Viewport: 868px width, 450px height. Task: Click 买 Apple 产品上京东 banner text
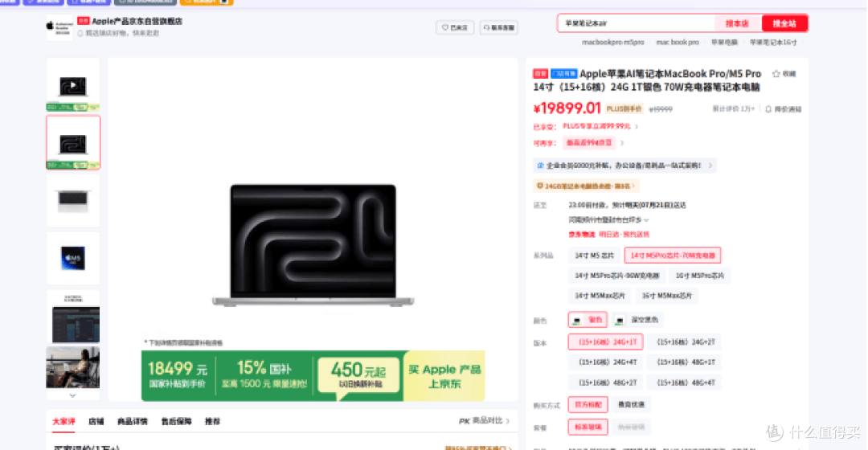[444, 376]
